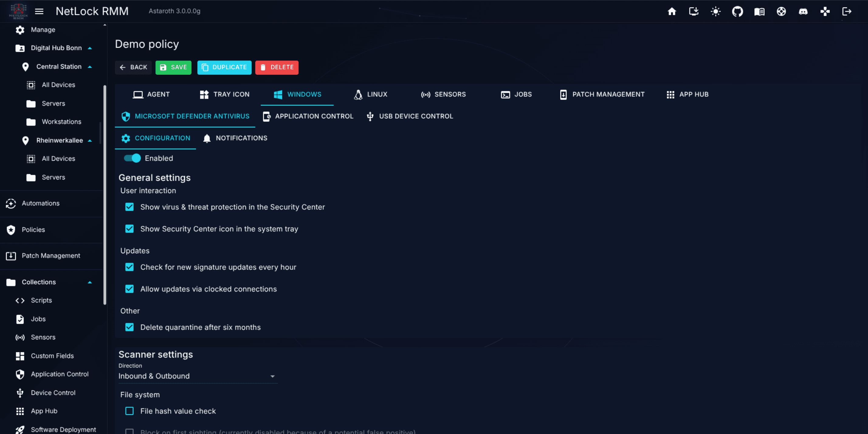This screenshot has height=434, width=868.
Task: Open Jobs under Collections
Action: coord(38,319)
